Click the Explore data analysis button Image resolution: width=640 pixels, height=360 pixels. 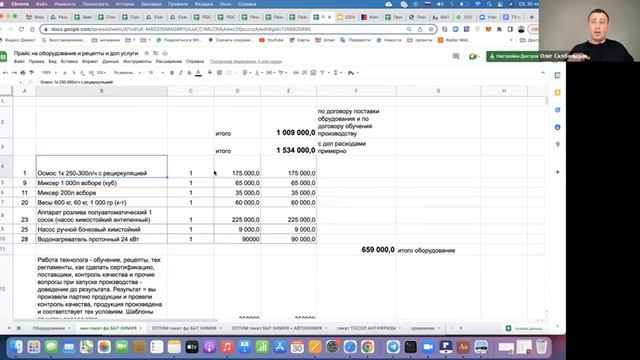click(x=524, y=328)
